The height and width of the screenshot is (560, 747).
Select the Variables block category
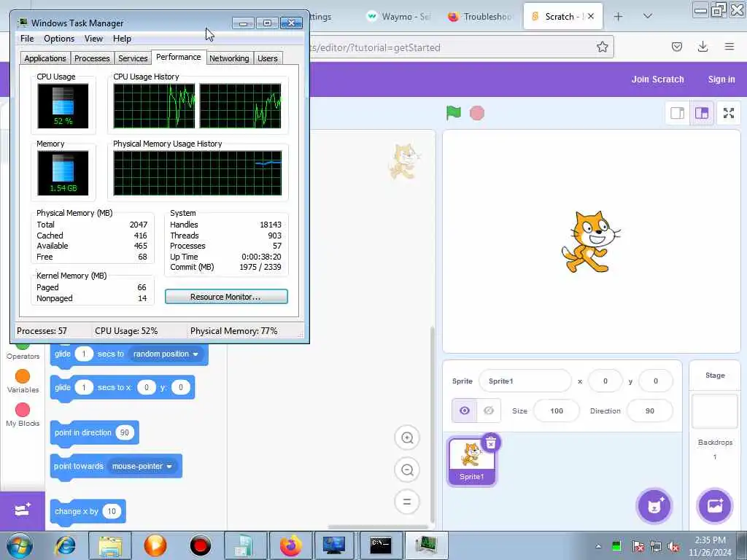point(23,381)
